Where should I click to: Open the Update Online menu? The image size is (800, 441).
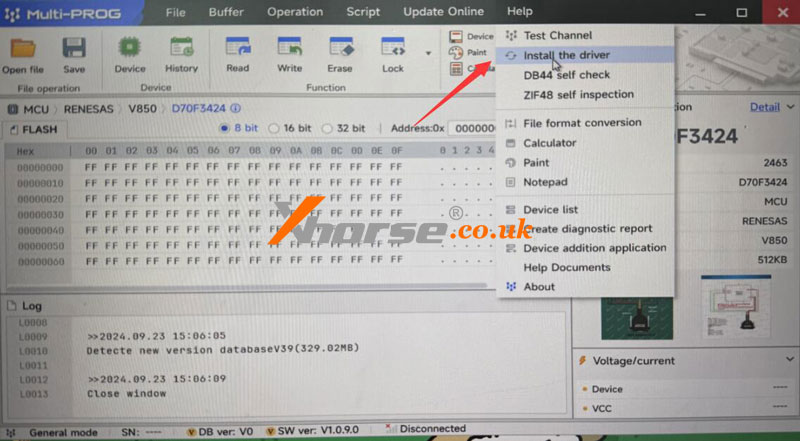pyautogui.click(x=443, y=12)
